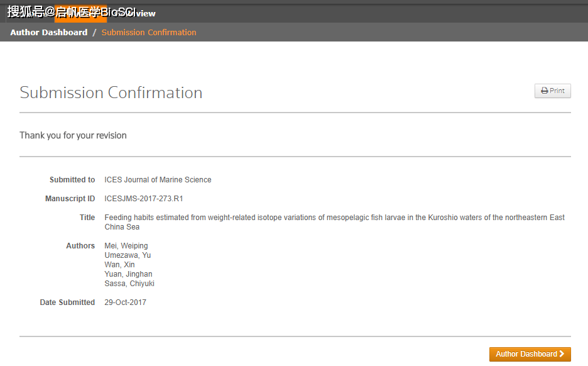Select author name Sassa, Chiyuki

(129, 284)
